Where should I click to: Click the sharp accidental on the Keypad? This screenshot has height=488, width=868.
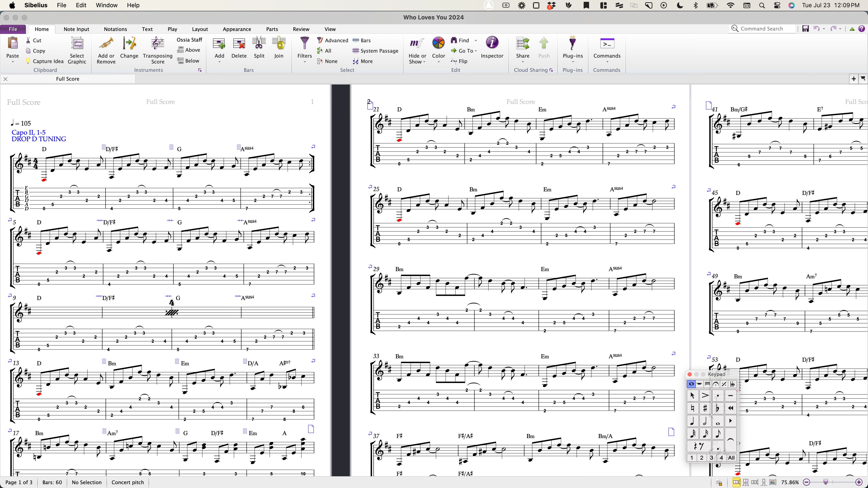coord(705,408)
